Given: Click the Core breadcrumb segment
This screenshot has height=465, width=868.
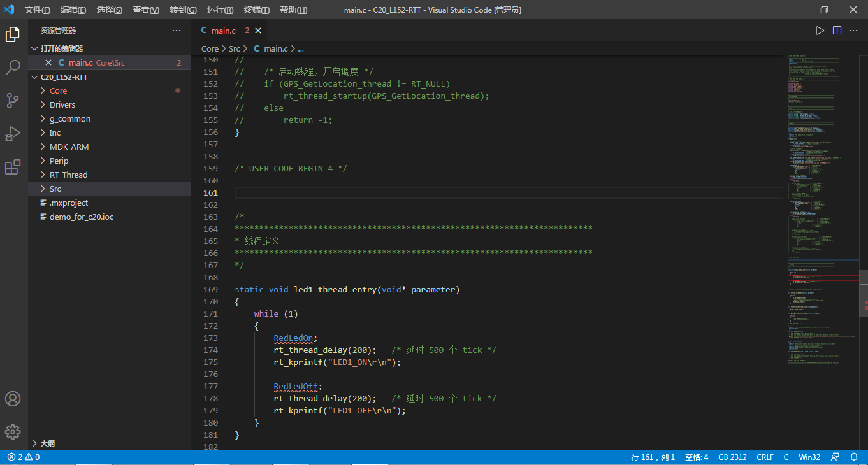Looking at the screenshot, I should [x=210, y=48].
